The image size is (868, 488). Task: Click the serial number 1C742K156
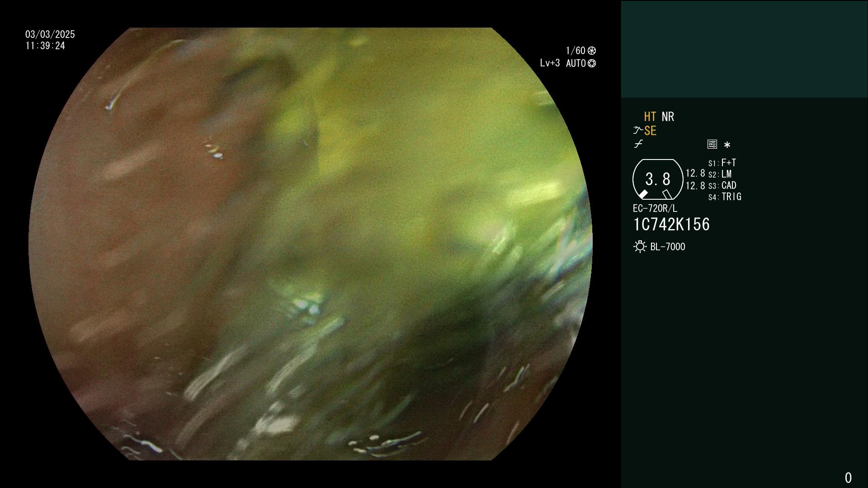[x=671, y=225]
